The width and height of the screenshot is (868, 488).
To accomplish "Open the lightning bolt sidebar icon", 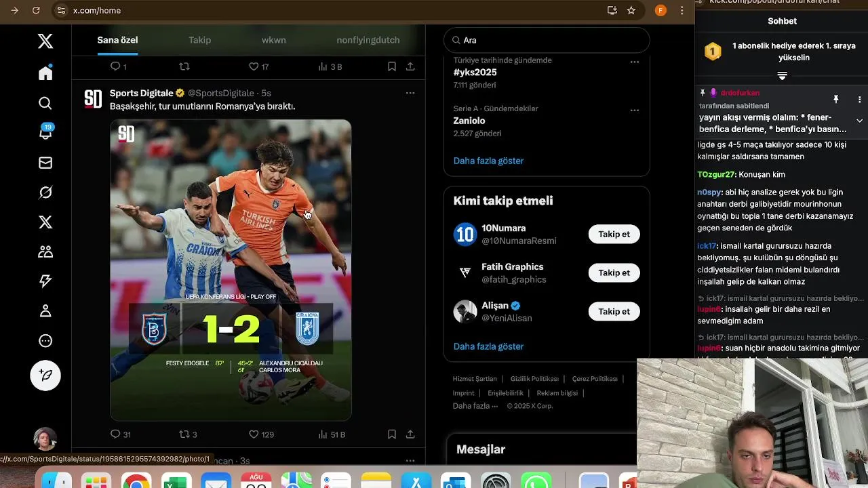I will pyautogui.click(x=45, y=281).
